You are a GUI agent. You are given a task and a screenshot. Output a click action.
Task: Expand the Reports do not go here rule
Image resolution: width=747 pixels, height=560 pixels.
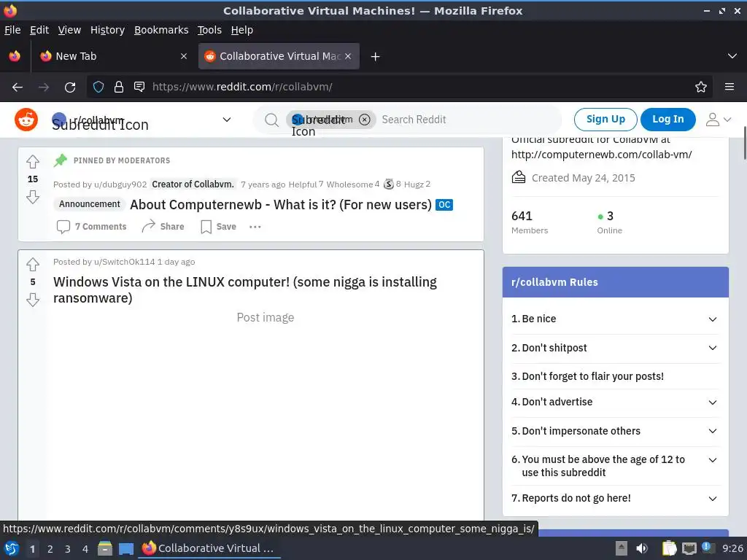(x=712, y=499)
